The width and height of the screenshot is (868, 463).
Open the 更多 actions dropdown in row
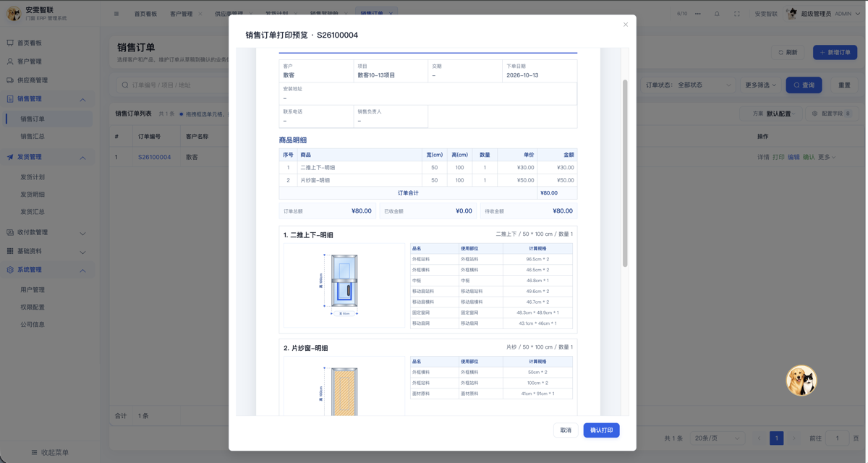(x=827, y=157)
